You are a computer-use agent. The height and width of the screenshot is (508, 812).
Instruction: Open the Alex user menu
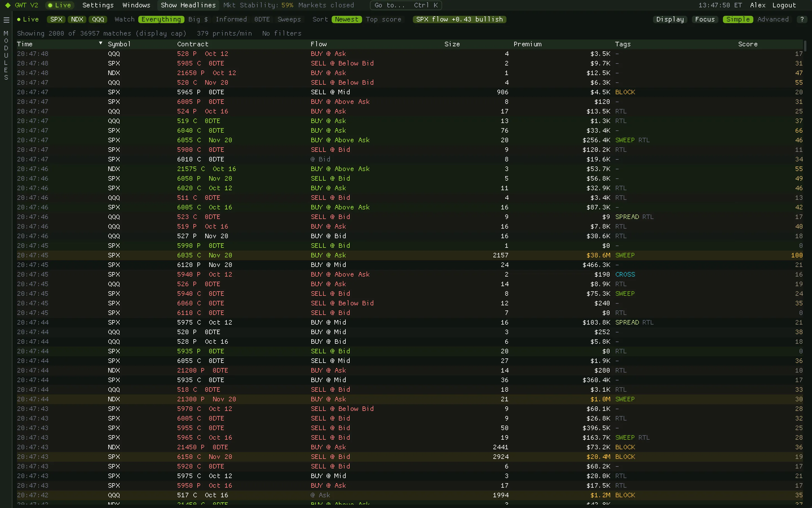tap(758, 5)
